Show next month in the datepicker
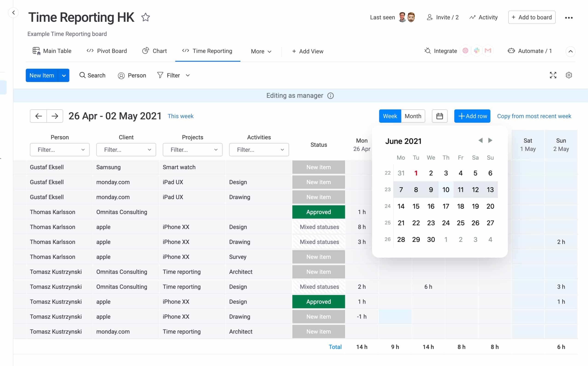Viewport: 588px width, 366px height. [x=490, y=140]
